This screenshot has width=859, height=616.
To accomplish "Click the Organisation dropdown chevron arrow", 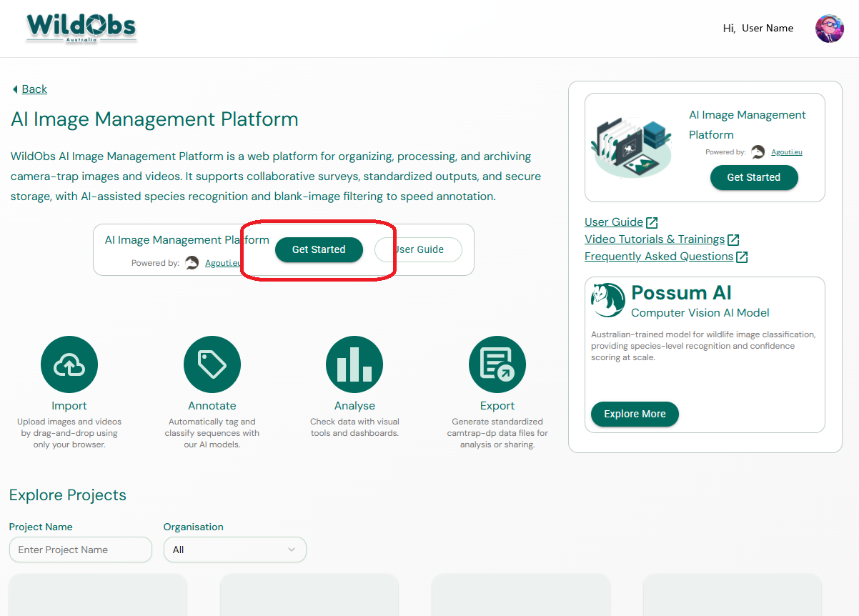I will (x=292, y=550).
